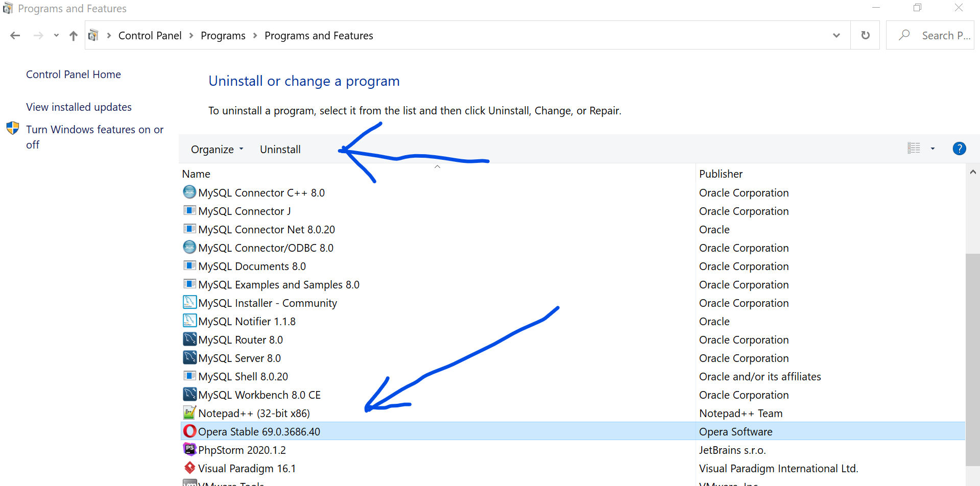980x486 pixels.
Task: Click the Opera Stable program icon
Action: point(189,431)
